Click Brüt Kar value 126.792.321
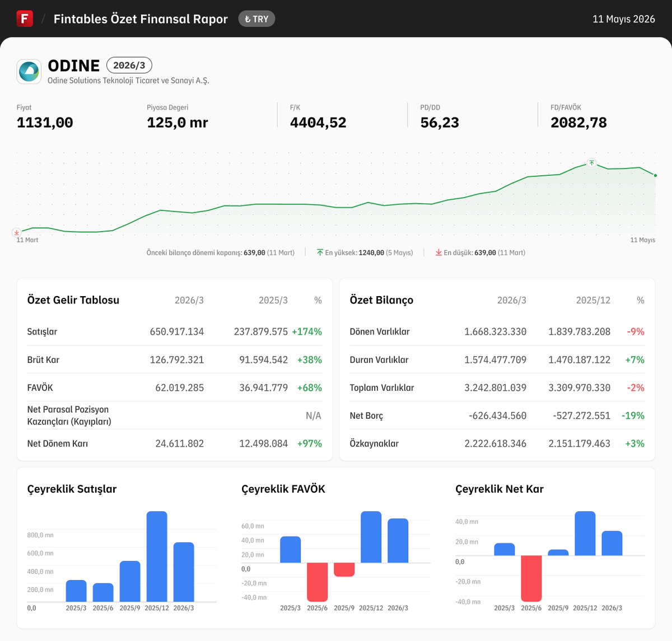This screenshot has height=641, width=672. pyautogui.click(x=177, y=359)
